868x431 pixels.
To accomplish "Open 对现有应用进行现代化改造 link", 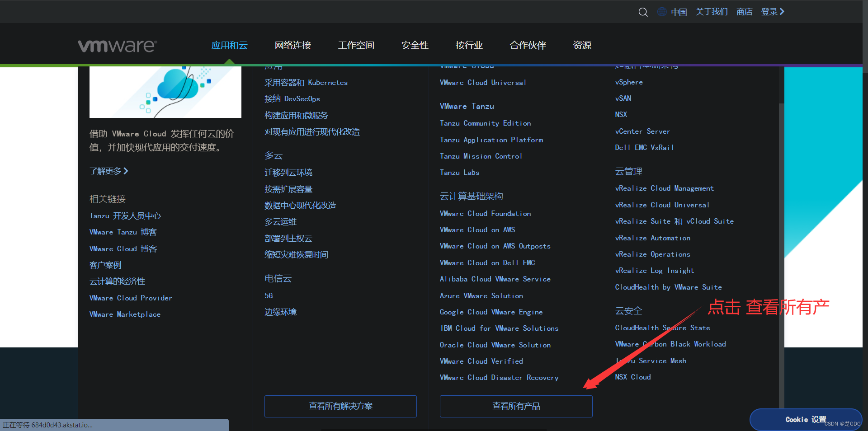I will pyautogui.click(x=312, y=132).
